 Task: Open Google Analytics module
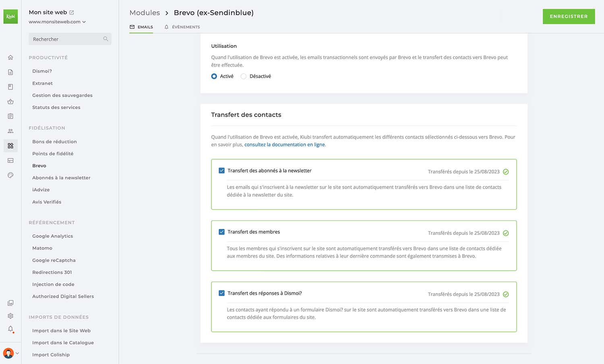(52, 236)
